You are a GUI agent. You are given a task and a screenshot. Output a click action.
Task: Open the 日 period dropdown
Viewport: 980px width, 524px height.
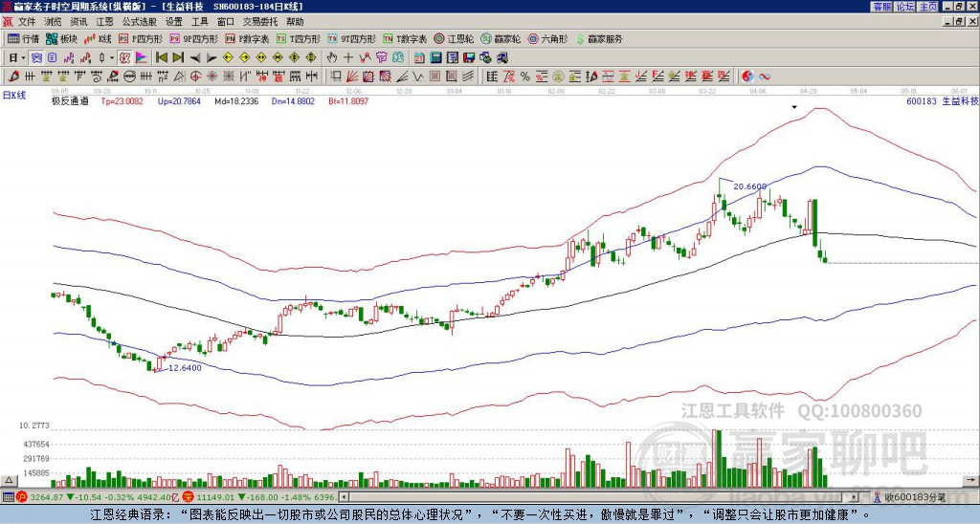click(x=17, y=58)
